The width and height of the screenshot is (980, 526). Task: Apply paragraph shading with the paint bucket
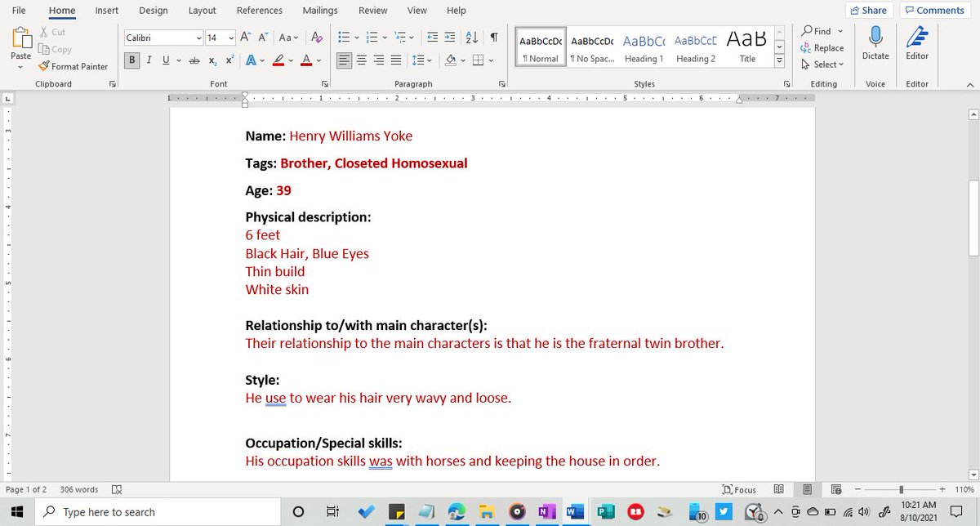click(449, 60)
